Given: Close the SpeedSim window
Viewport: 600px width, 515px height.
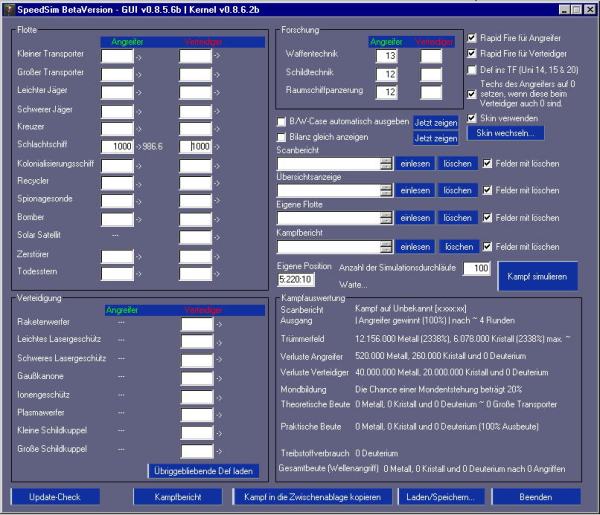Looking at the screenshot, I should click(x=590, y=10).
